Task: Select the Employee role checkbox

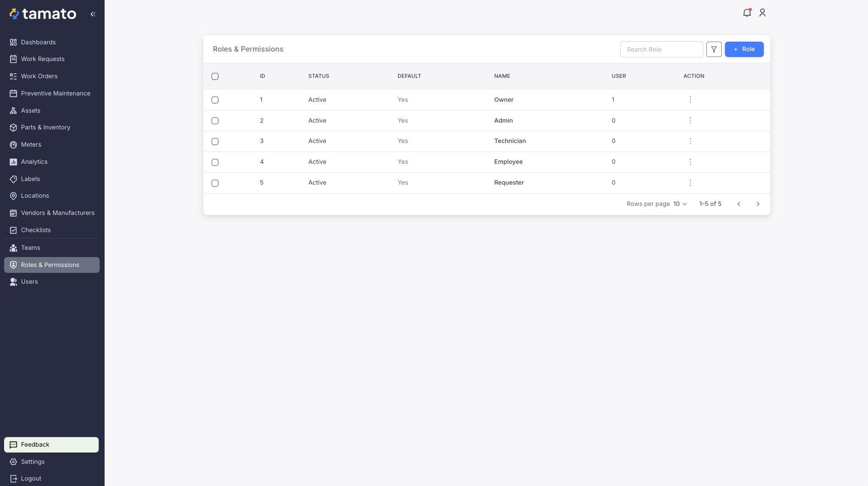Action: (x=215, y=162)
